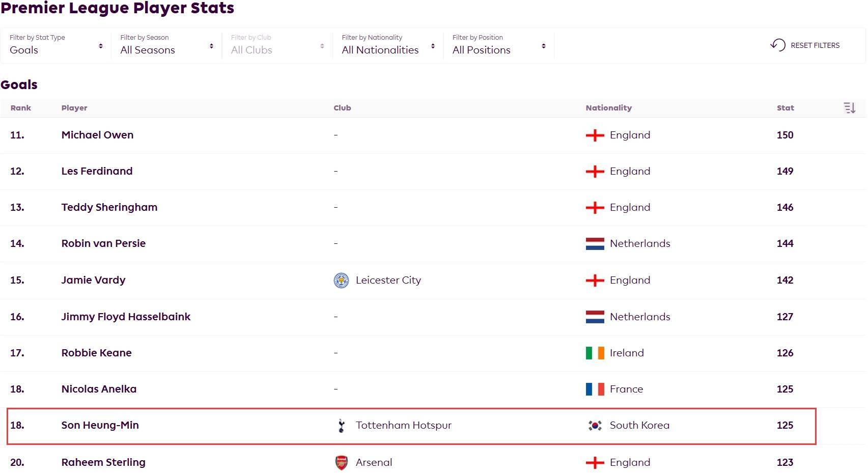Click the Leicester City club name

[388, 281]
